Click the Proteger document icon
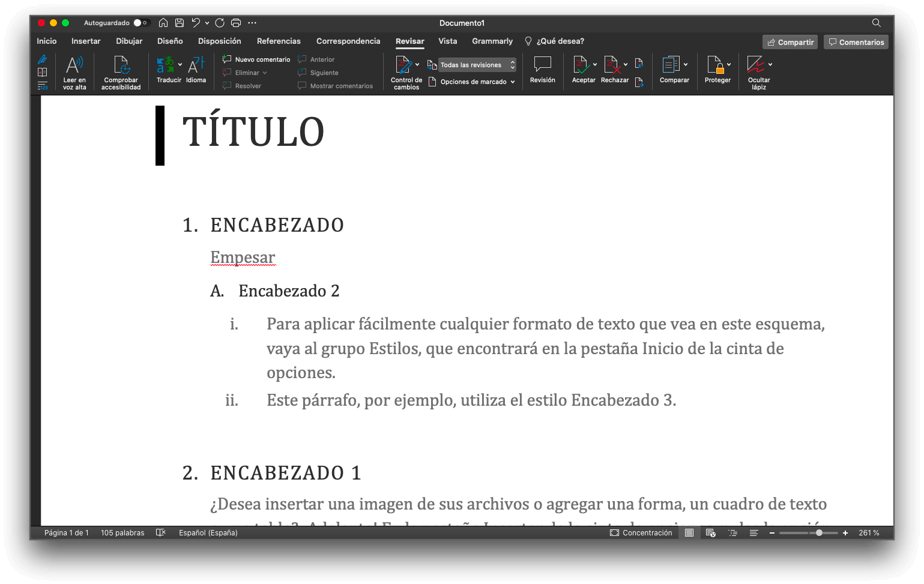This screenshot has height=584, width=924. (715, 65)
